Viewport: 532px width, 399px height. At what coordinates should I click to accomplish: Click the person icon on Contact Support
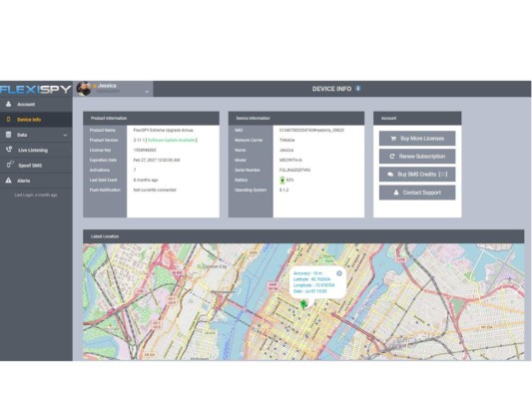click(395, 193)
